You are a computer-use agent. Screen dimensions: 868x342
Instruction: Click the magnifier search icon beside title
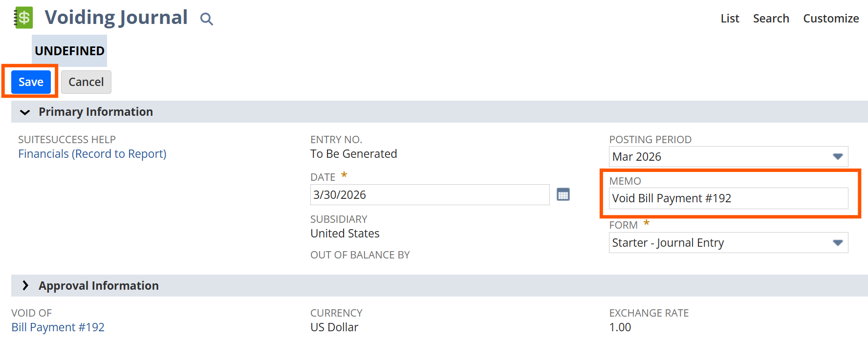[x=207, y=19]
